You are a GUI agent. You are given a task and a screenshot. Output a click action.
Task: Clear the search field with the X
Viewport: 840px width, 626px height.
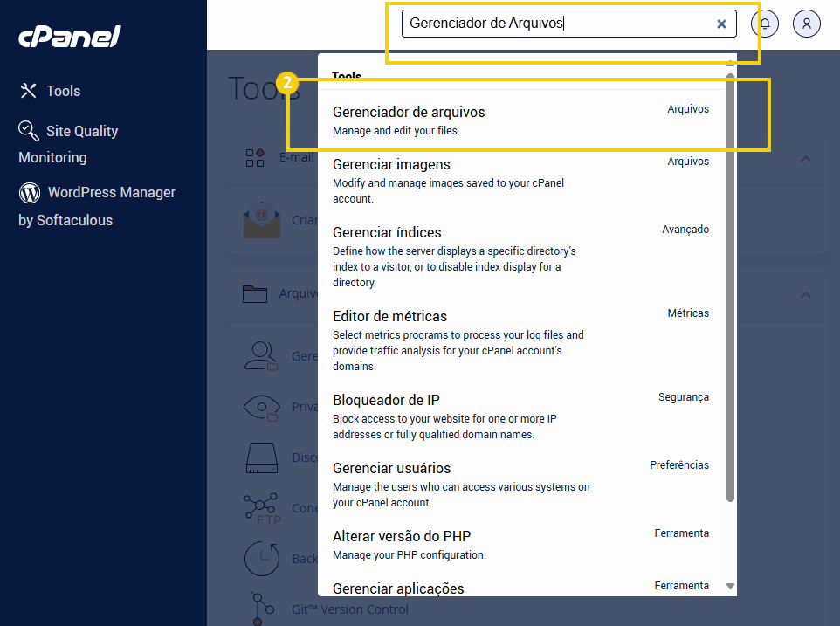(x=721, y=24)
